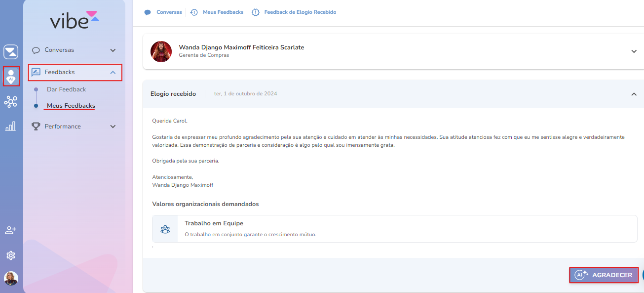
Task: Open the Vibe home icon in left rail
Action: pos(11,52)
